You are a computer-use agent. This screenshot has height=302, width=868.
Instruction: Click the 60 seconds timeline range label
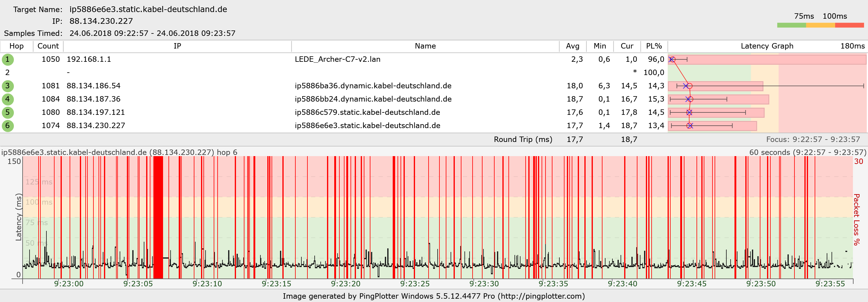point(807,152)
